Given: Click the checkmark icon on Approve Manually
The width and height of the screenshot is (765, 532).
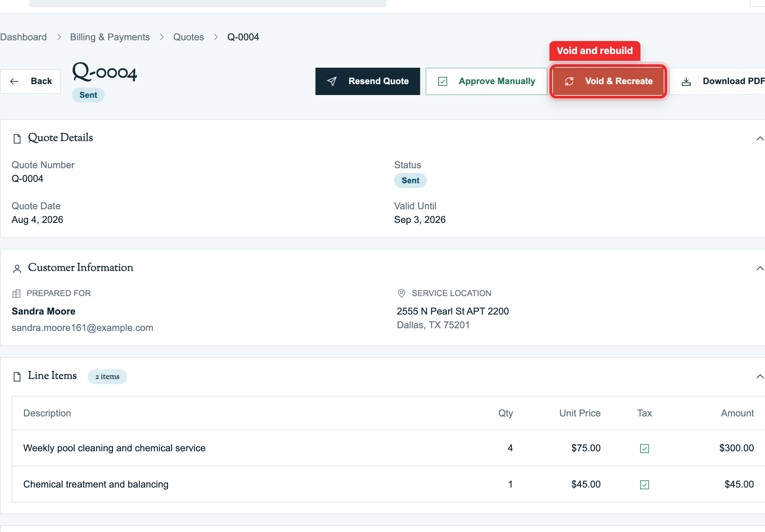Looking at the screenshot, I should pyautogui.click(x=443, y=81).
